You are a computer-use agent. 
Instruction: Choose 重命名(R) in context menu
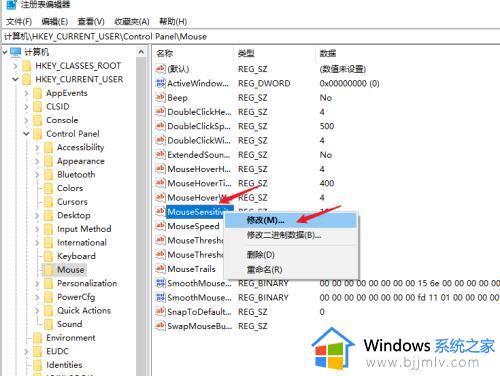click(x=291, y=269)
